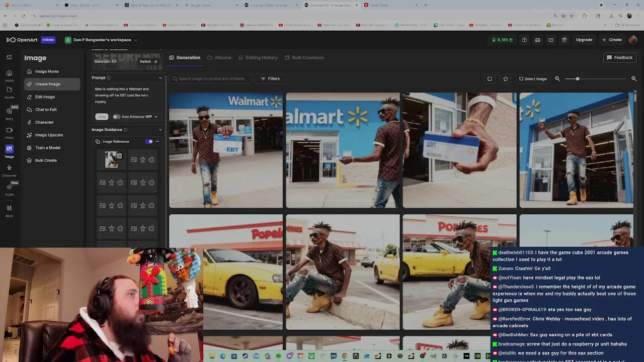Open the gift rewards icon
This screenshot has height=362, width=644.
coord(565,40)
